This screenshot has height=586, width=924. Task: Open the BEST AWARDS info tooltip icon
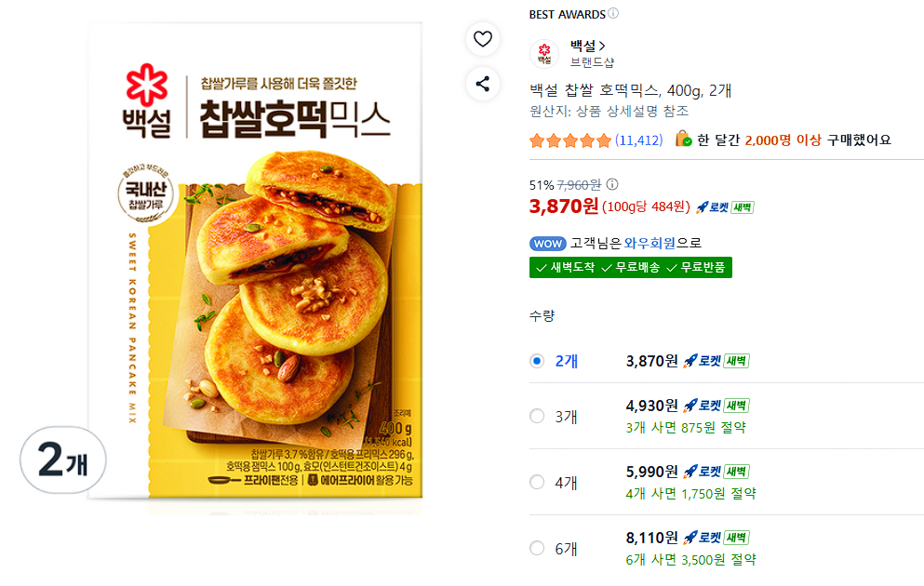coord(611,14)
